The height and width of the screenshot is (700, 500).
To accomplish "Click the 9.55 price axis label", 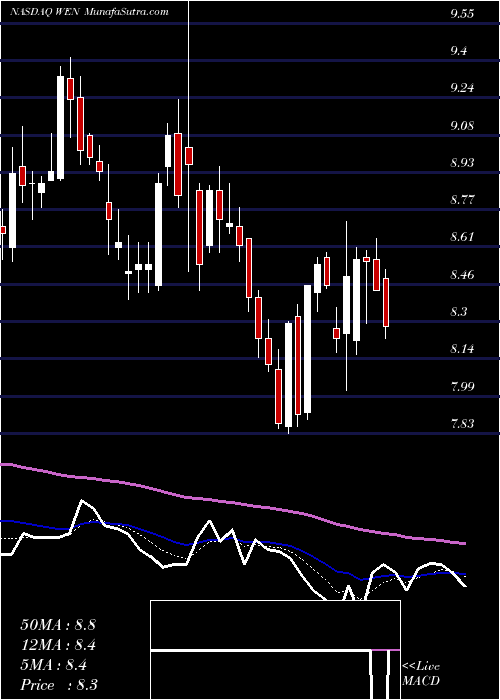I will tap(462, 14).
